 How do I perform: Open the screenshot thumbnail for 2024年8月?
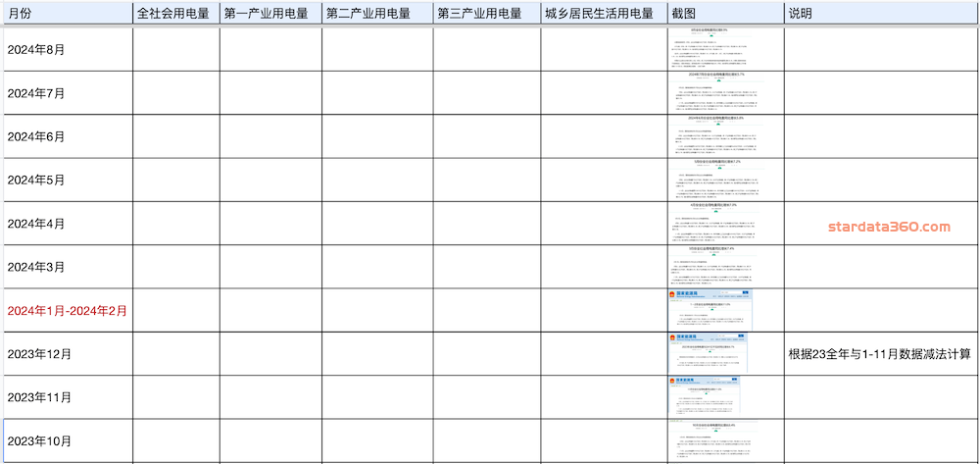[712, 49]
